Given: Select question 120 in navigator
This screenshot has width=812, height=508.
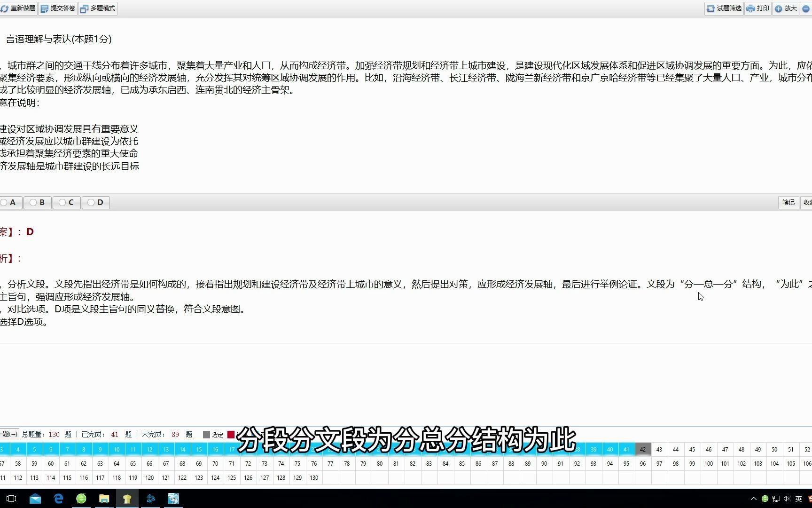Looking at the screenshot, I should tap(149, 477).
